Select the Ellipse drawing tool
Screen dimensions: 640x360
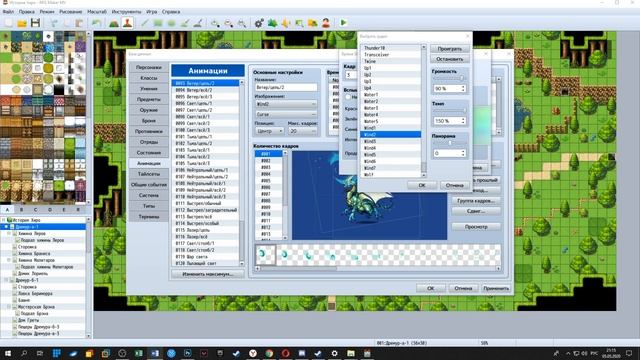(x=171, y=23)
